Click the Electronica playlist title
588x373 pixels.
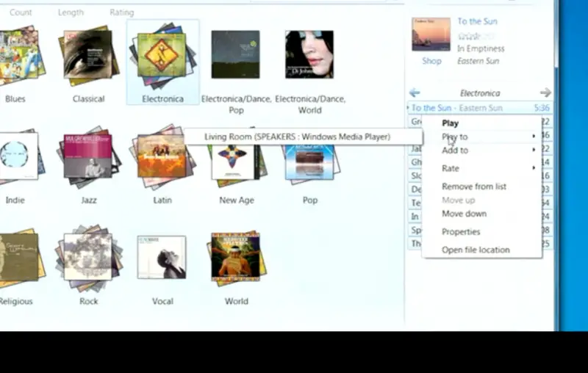pos(480,93)
